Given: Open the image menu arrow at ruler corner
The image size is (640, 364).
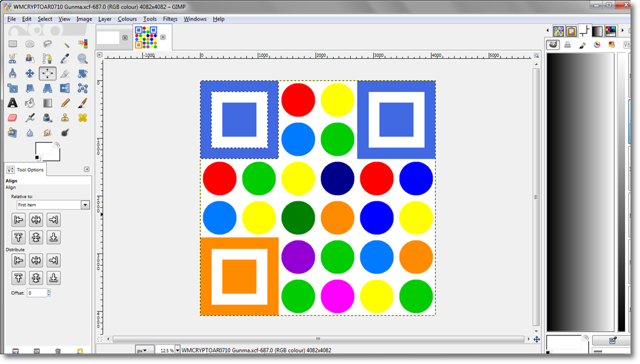Looking at the screenshot, I should (100, 54).
